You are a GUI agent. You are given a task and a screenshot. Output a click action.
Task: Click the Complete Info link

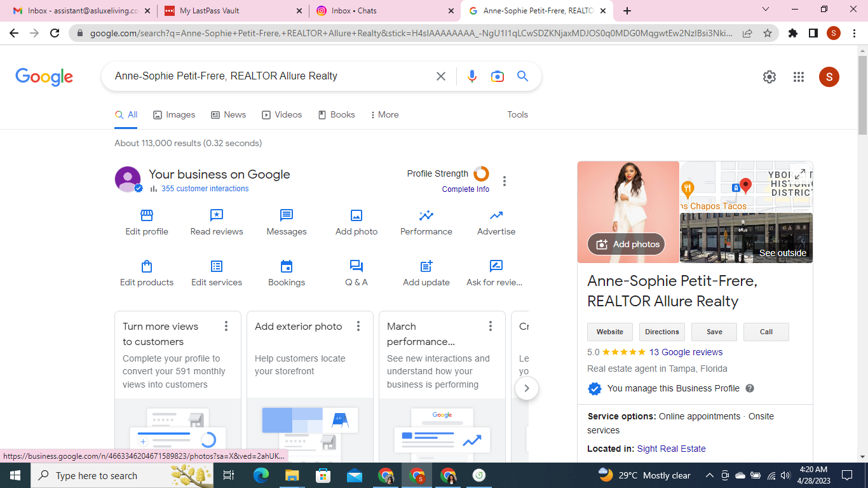(x=466, y=189)
